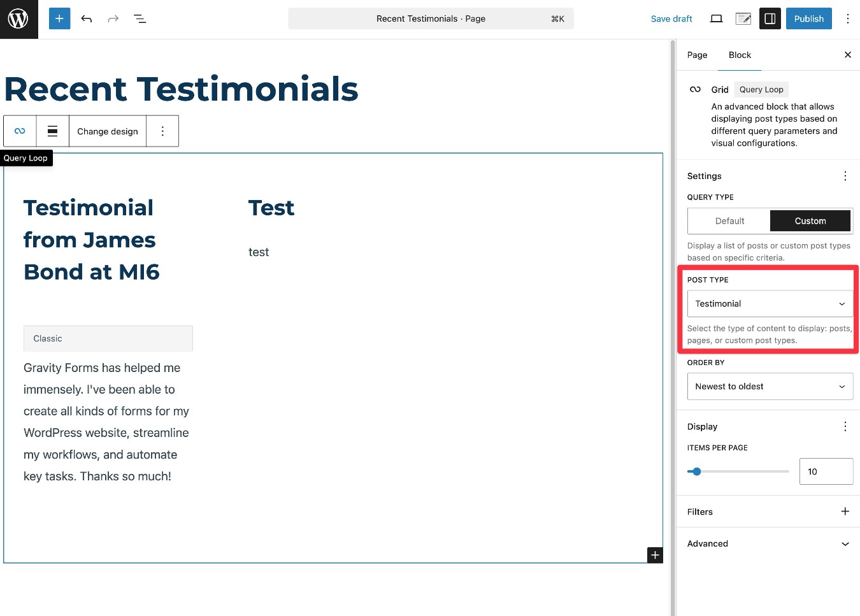Open the Order By dropdown

(x=770, y=386)
